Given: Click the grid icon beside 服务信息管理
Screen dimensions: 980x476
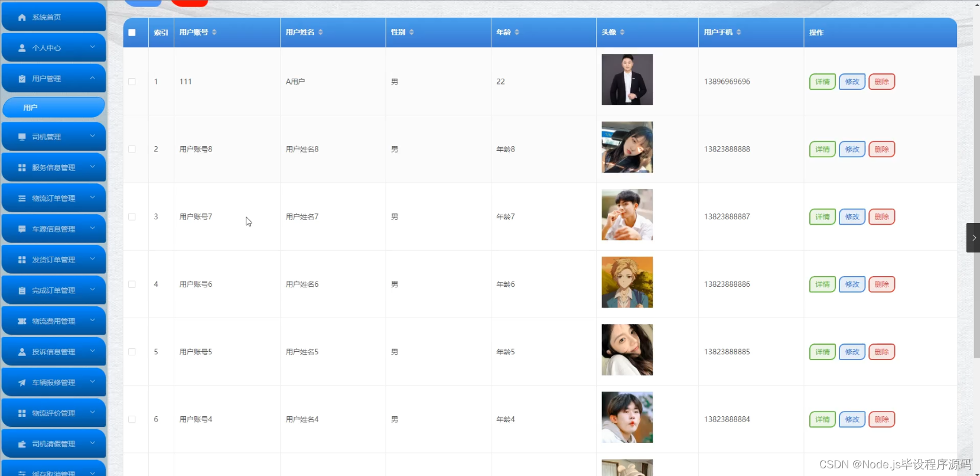Looking at the screenshot, I should [x=22, y=167].
